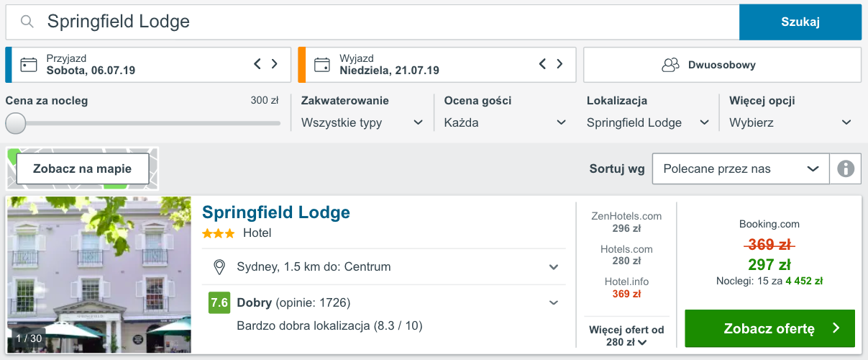This screenshot has width=868, height=360.
Task: Advance check-out date forward one day
Action: pos(559,64)
